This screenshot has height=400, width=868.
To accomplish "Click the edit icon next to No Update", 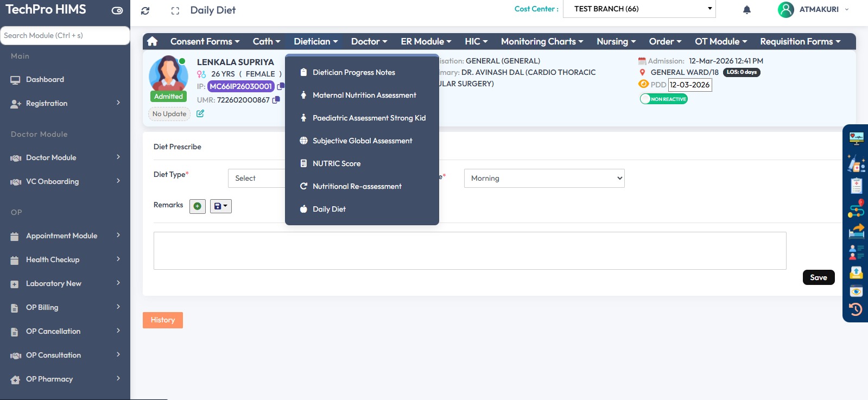I will 200,113.
